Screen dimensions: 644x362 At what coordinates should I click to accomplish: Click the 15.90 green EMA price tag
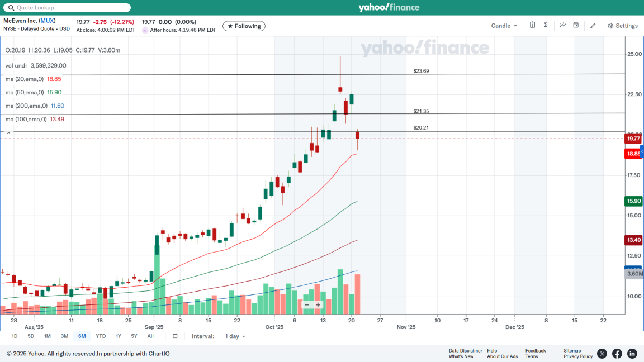coord(633,201)
